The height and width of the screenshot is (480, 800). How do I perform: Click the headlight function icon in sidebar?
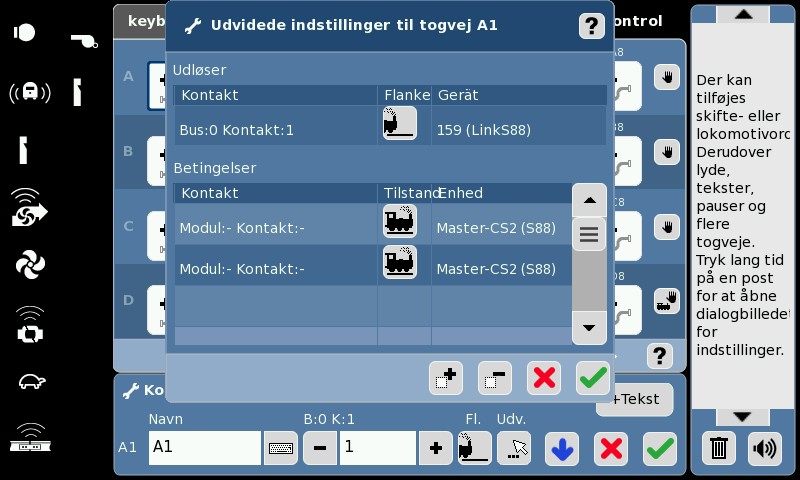click(x=24, y=33)
